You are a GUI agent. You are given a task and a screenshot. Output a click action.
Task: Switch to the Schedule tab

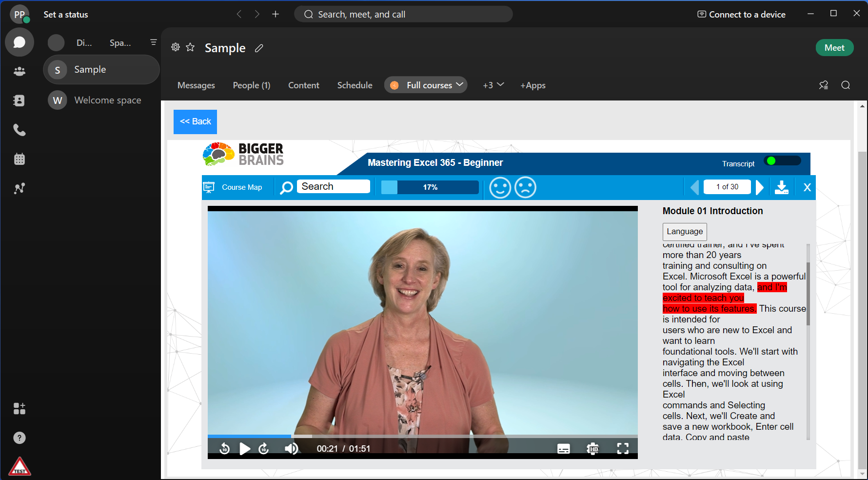[x=355, y=85]
